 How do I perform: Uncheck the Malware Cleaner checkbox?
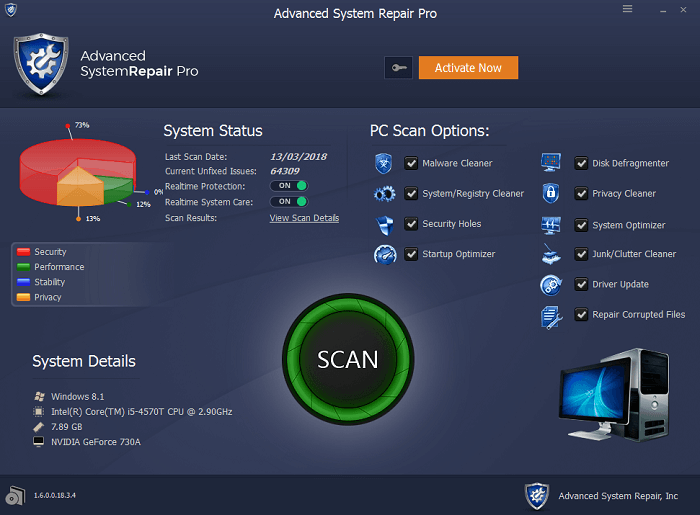tap(411, 163)
